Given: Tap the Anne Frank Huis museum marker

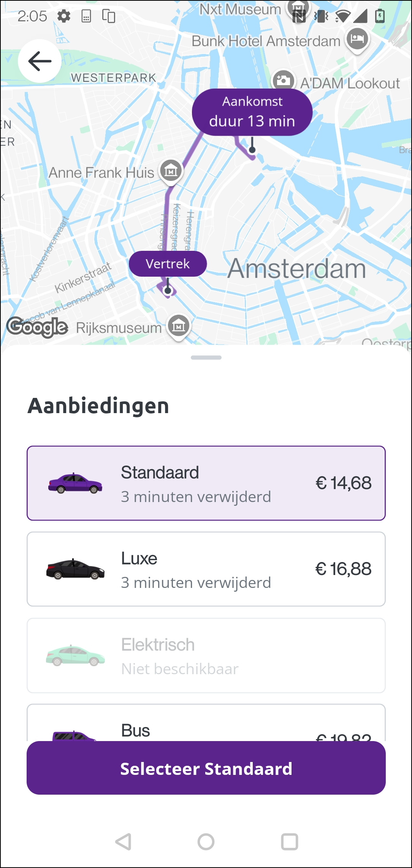Looking at the screenshot, I should (x=171, y=171).
